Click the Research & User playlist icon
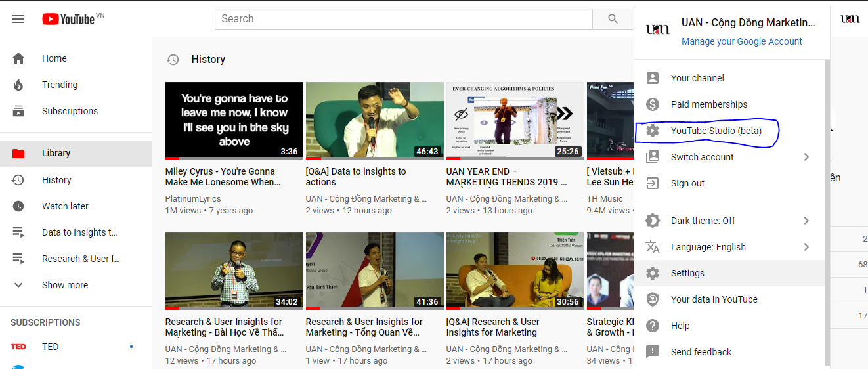The width and height of the screenshot is (868, 369). click(x=18, y=259)
